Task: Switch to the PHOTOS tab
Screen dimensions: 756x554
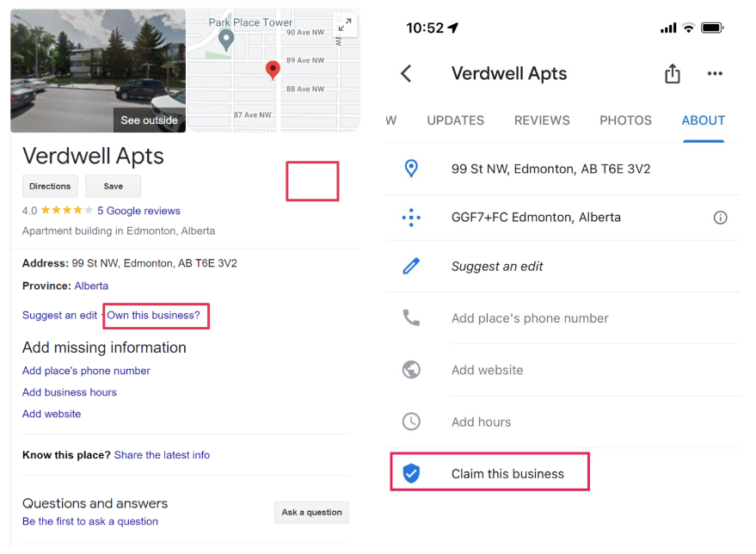Action: (x=625, y=120)
